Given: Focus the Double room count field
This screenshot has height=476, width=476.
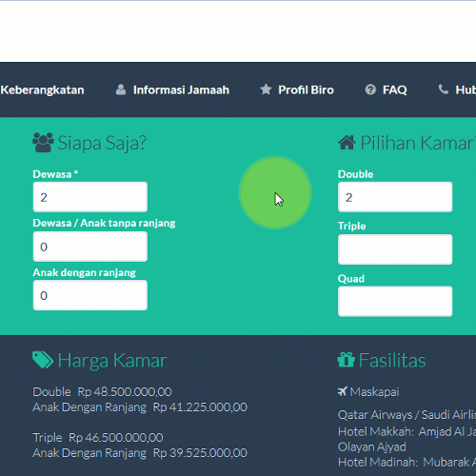Looking at the screenshot, I should coord(395,197).
